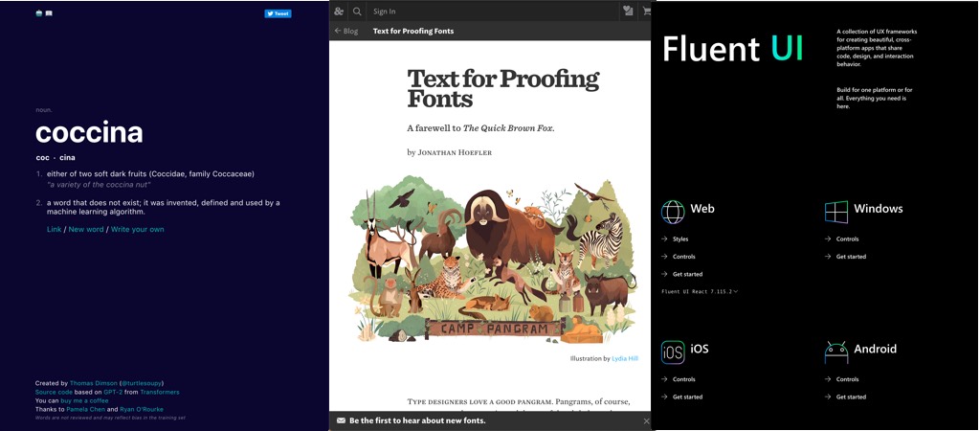Click the Sign In field

488,11
